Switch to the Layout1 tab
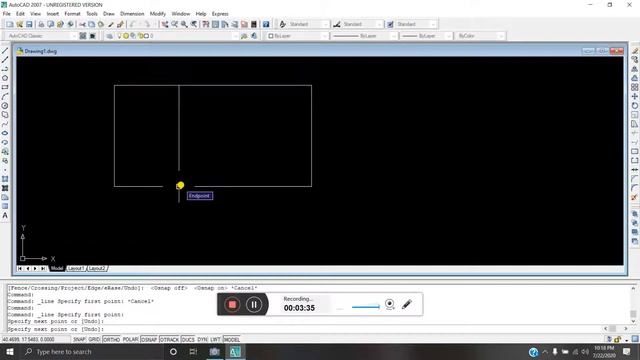This screenshot has width=640, height=360. 76,269
